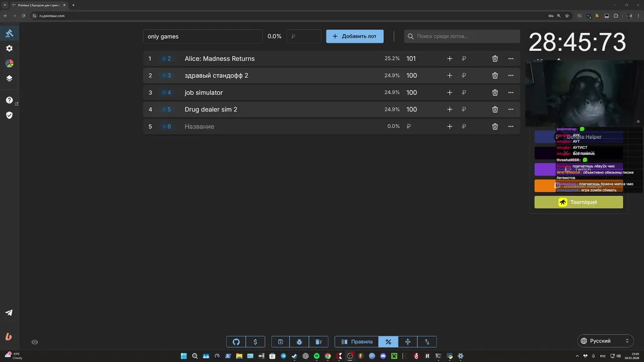The image size is (644, 362).
Task: Click the dollar sign donate button
Action: point(255,342)
